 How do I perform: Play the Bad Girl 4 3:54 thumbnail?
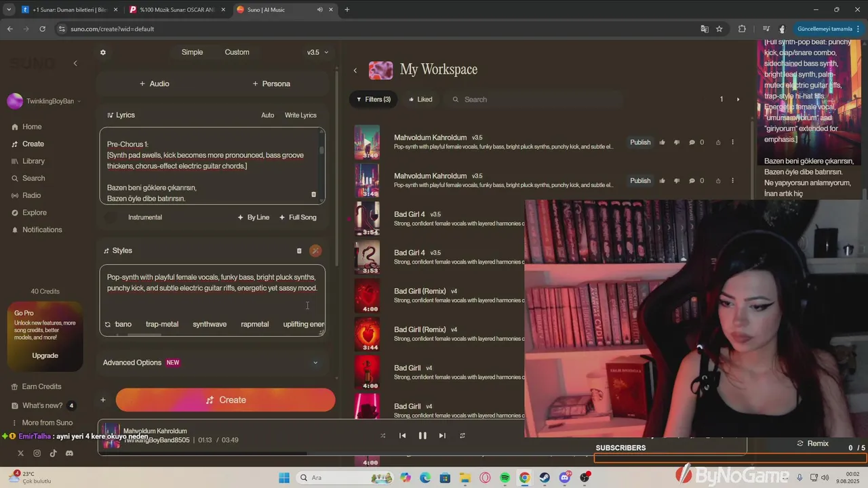[367, 219]
